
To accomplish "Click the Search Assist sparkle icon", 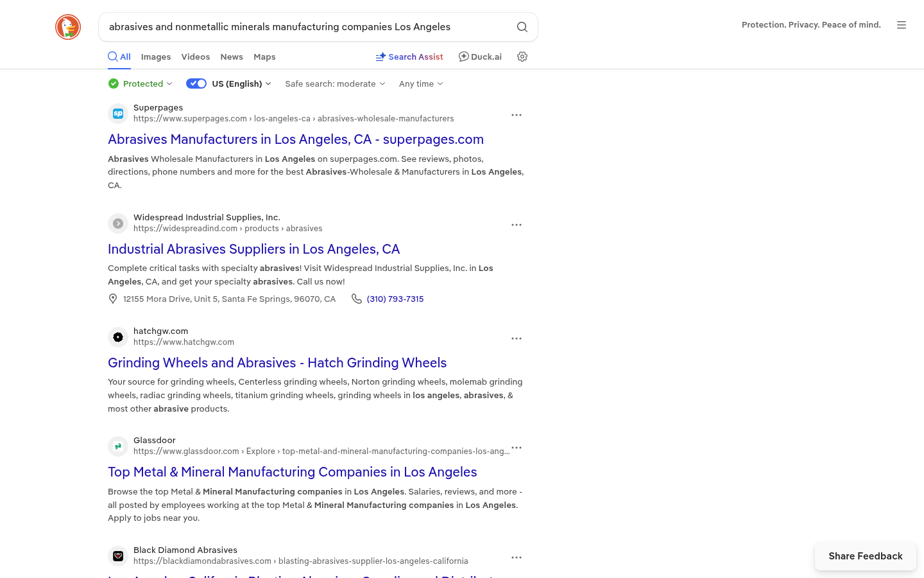I will click(x=381, y=57).
